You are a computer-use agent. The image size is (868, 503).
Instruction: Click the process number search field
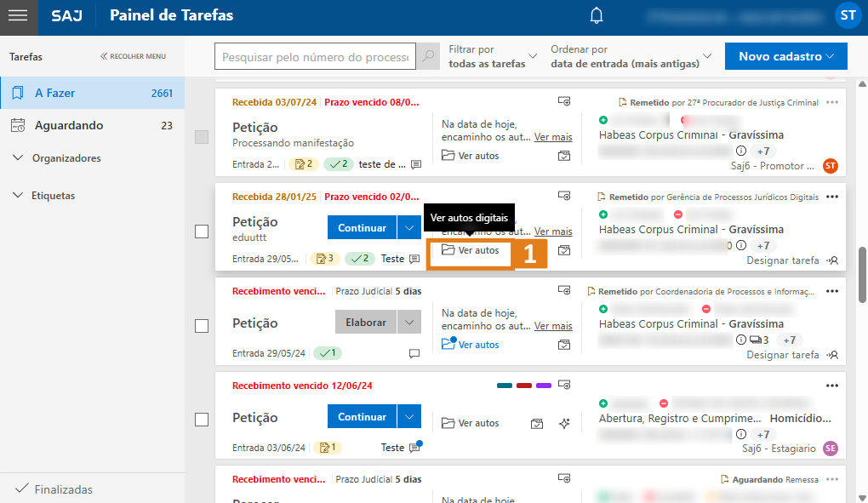click(315, 57)
